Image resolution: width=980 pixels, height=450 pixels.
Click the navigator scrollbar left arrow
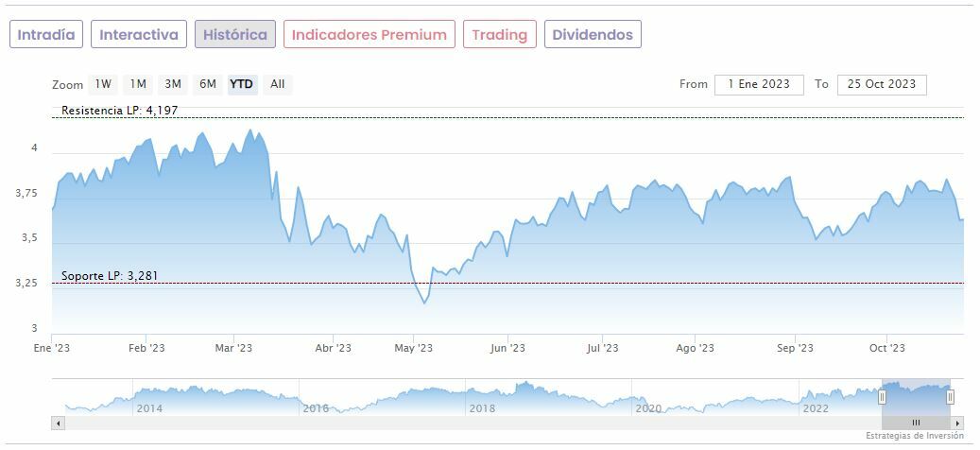pyautogui.click(x=58, y=423)
